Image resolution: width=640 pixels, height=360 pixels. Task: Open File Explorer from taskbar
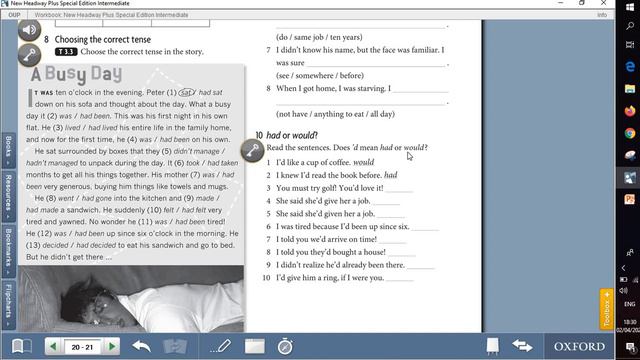pos(630,89)
